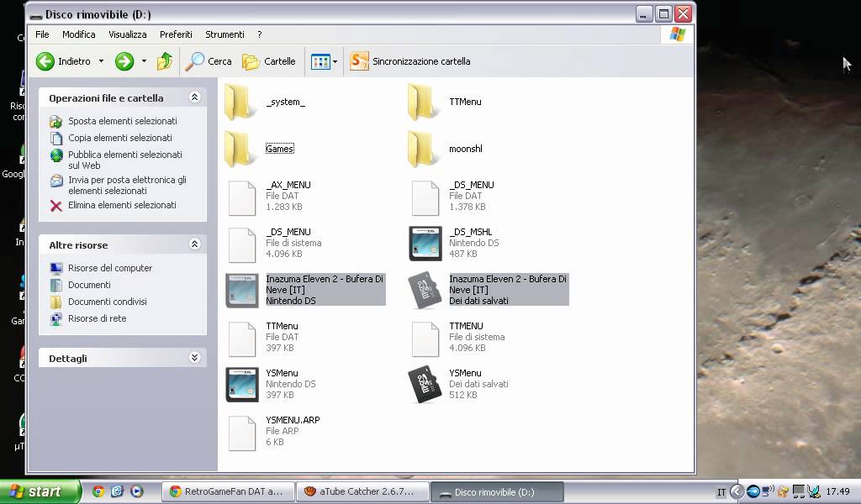Open the ? help menu
This screenshot has height=504, width=861.
pyautogui.click(x=260, y=34)
